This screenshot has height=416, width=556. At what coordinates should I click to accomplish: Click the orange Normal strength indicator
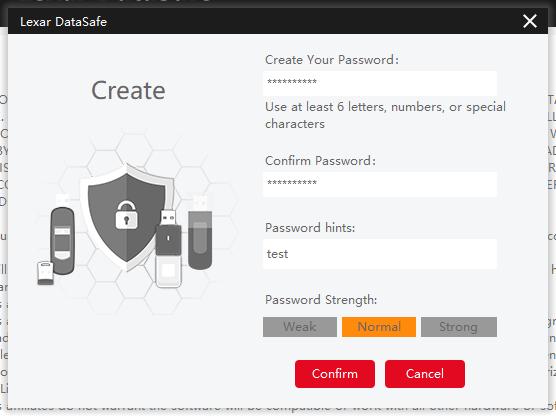[x=379, y=327]
